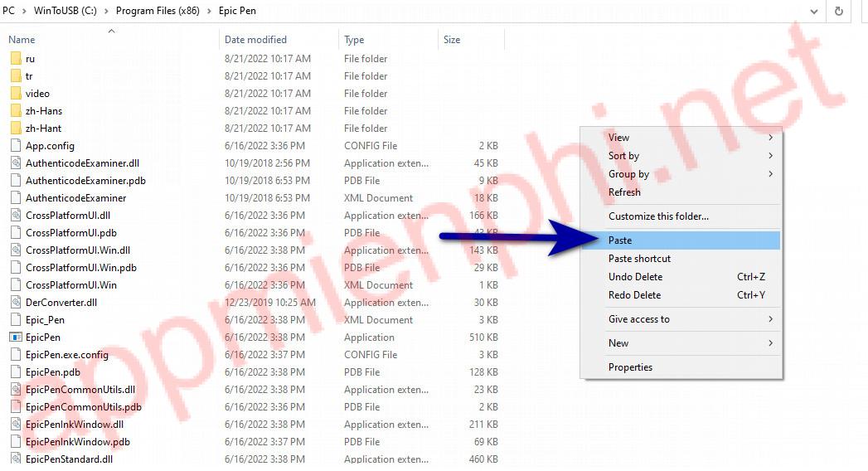Select the ru folder icon
Viewport: 868px width, 471px height.
tap(16, 59)
